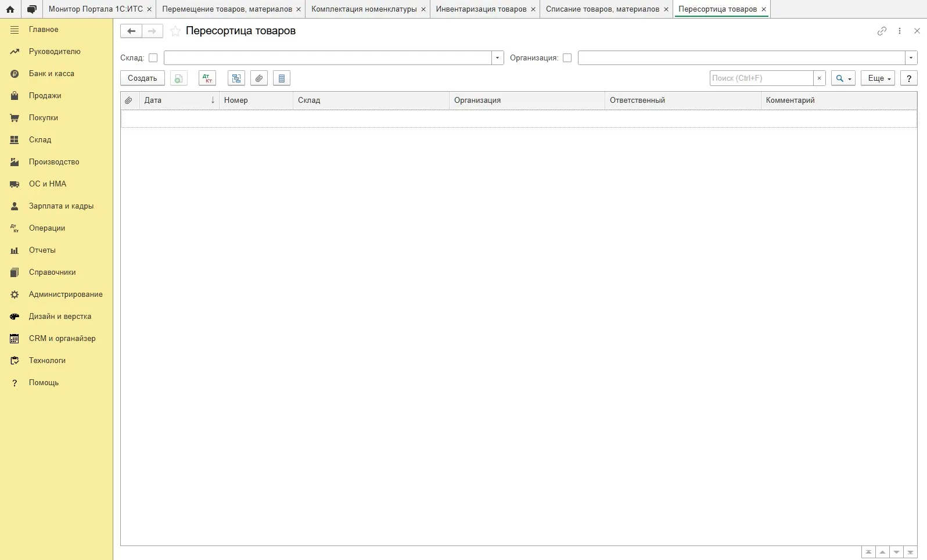Screen dimensions: 927x560
Task: Copy link to this list icon
Action: click(x=882, y=31)
